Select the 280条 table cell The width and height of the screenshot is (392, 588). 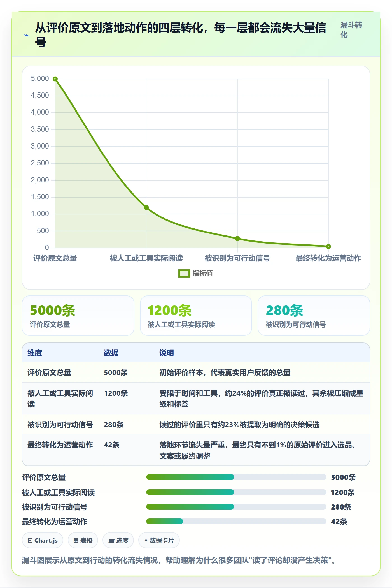coord(114,425)
